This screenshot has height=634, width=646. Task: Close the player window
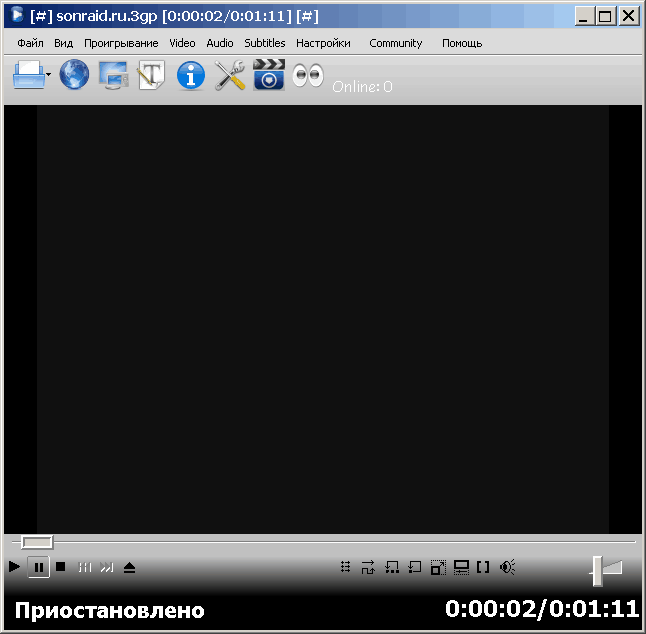[x=629, y=16]
